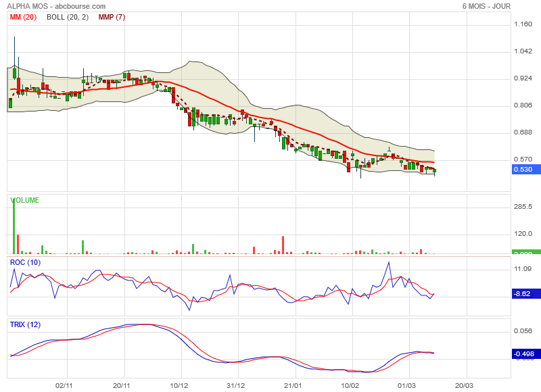Click the TRIX value badge -0.498
The width and height of the screenshot is (541, 392).
click(523, 353)
